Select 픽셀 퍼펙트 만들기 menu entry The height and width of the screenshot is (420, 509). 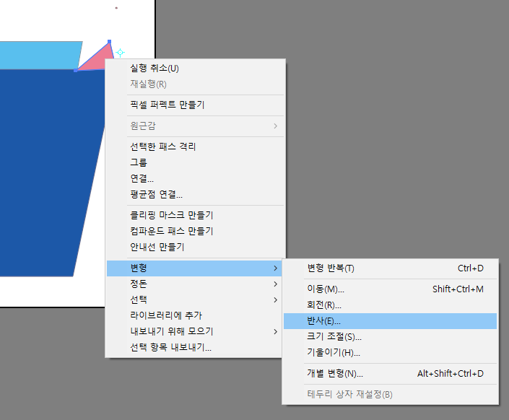pyautogui.click(x=195, y=105)
